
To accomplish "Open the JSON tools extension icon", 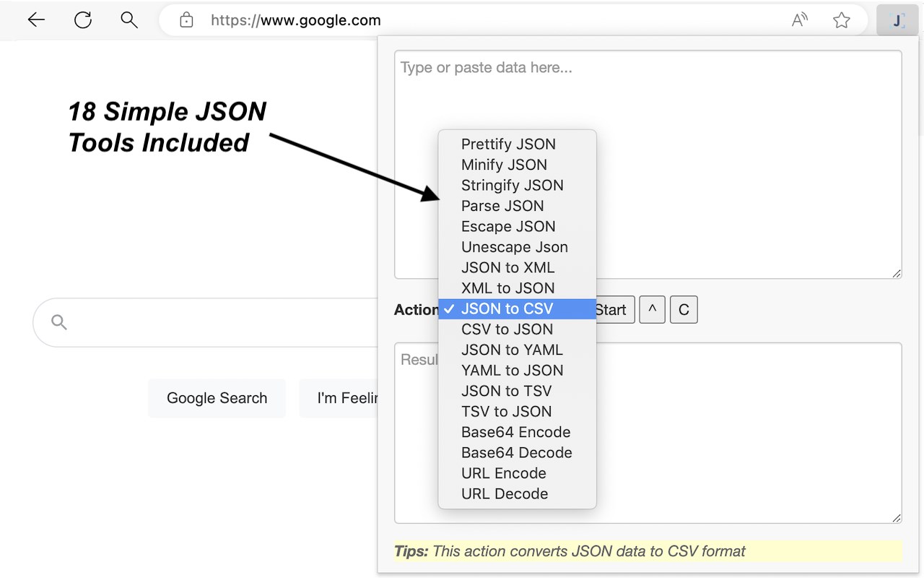I will click(897, 20).
